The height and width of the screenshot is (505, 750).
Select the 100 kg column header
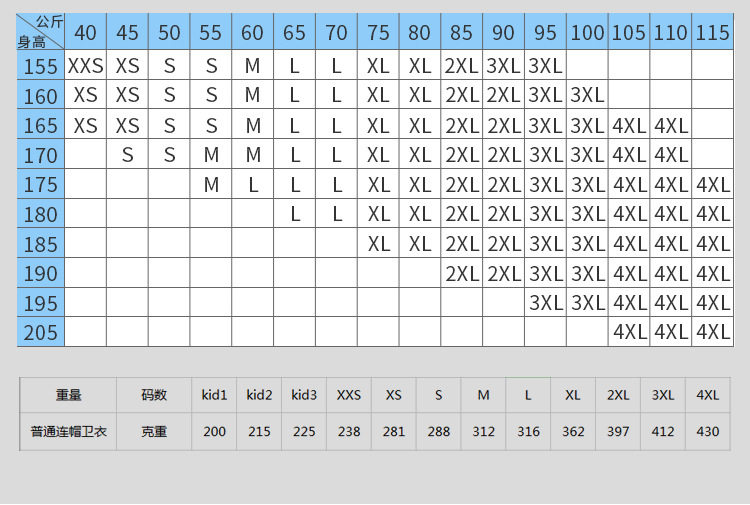[x=587, y=32]
